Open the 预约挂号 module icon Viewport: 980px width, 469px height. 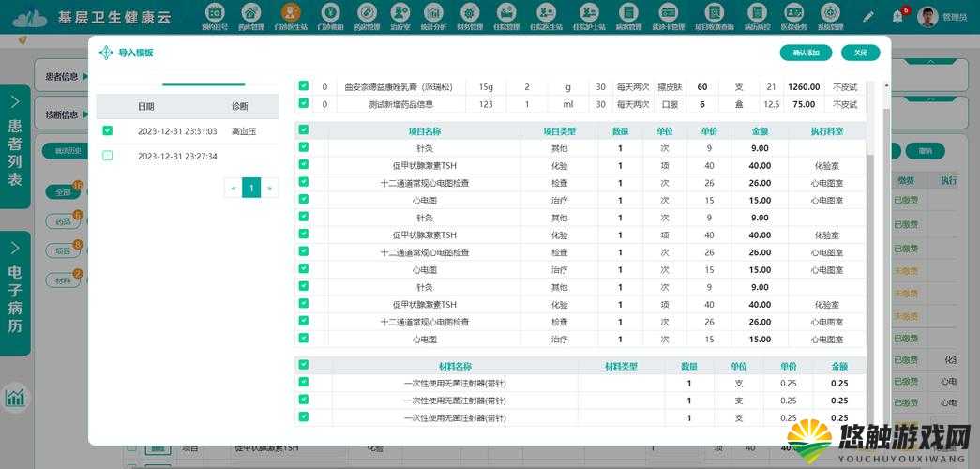pyautogui.click(x=215, y=12)
